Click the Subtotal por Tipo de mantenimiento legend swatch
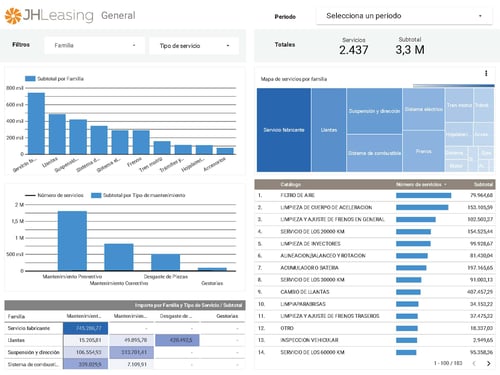Image resolution: width=500 pixels, height=375 pixels. point(96,195)
